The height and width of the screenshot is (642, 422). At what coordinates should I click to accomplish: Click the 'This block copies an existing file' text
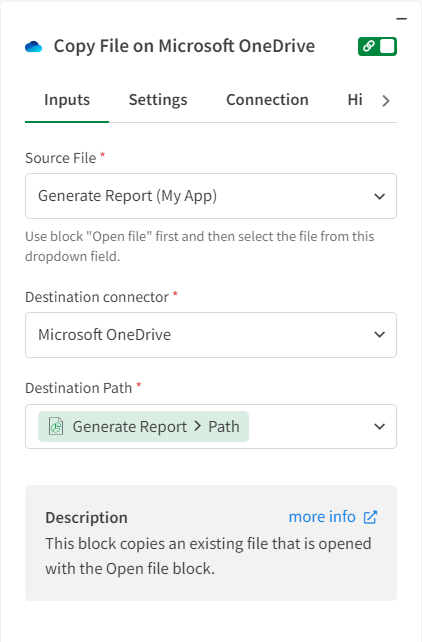[208, 556]
